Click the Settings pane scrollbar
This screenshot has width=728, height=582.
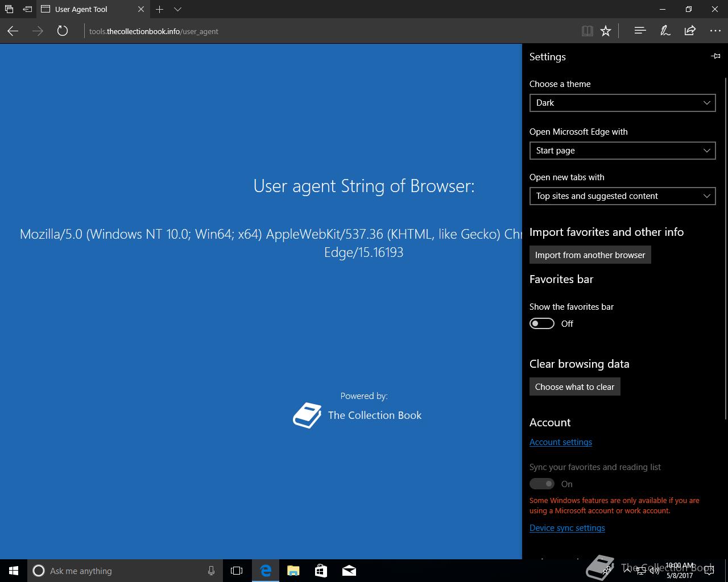click(725, 248)
